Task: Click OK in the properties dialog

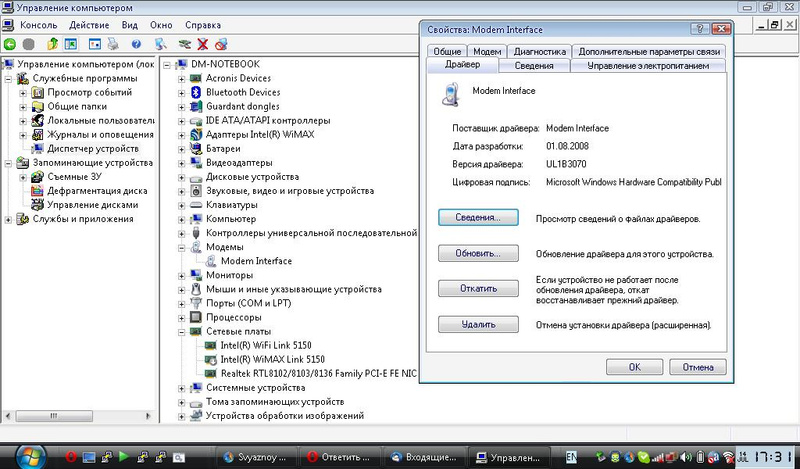Action: pos(634,367)
